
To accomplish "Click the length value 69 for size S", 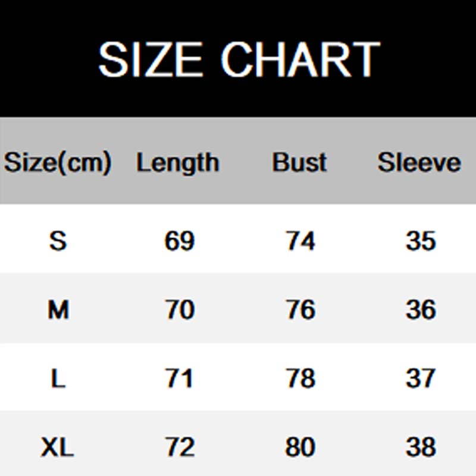I will [x=179, y=241].
